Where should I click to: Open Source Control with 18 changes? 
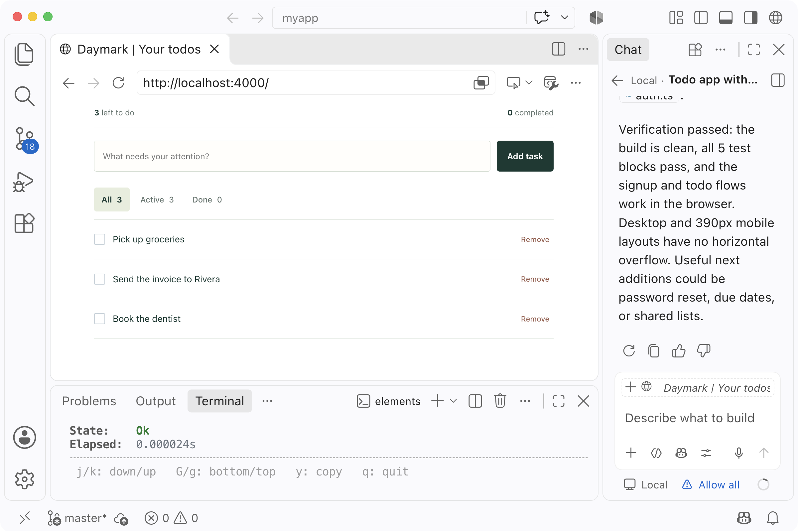click(26, 139)
